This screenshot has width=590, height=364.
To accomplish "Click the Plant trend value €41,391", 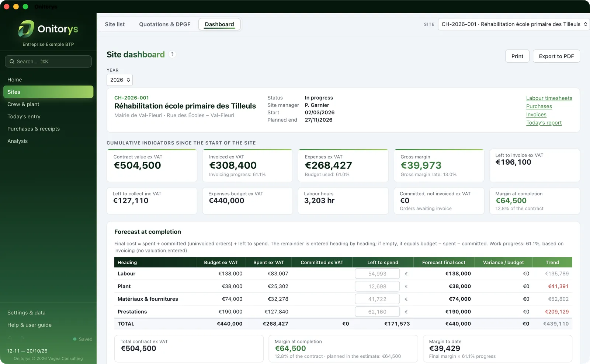I will pyautogui.click(x=558, y=286).
